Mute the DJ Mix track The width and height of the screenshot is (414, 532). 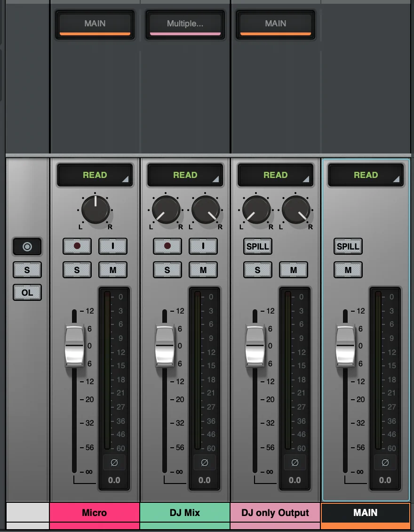point(203,270)
